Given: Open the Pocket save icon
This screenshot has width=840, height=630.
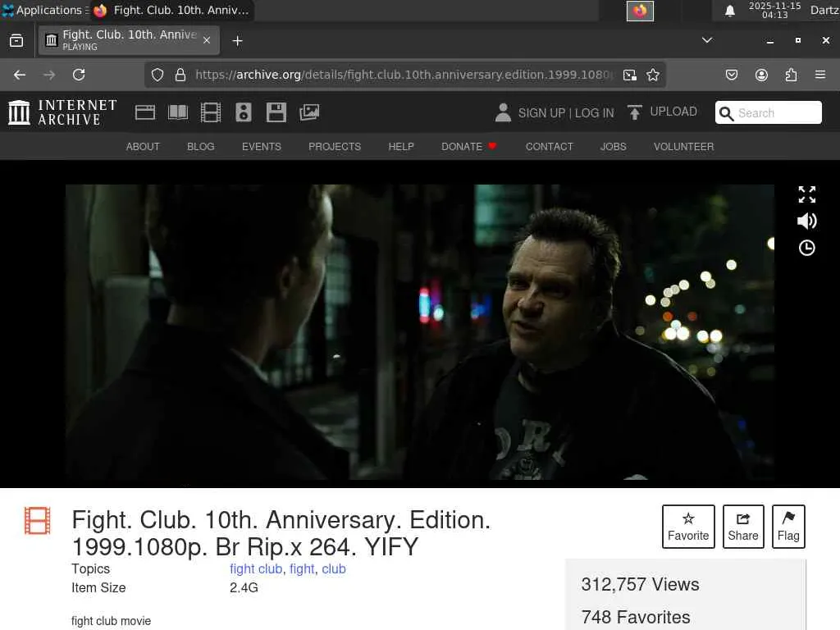Looking at the screenshot, I should coord(732,75).
